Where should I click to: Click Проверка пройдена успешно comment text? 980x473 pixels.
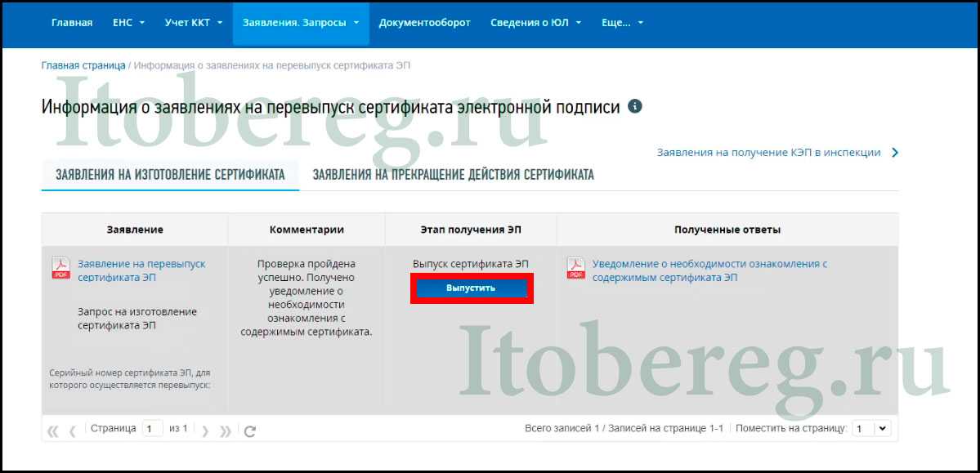pos(307,297)
